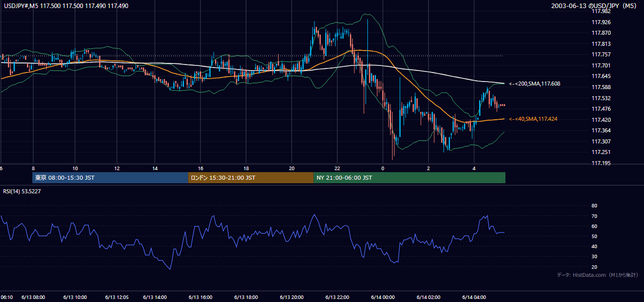
Task: Click price axis label 117.870
Action: [x=601, y=33]
